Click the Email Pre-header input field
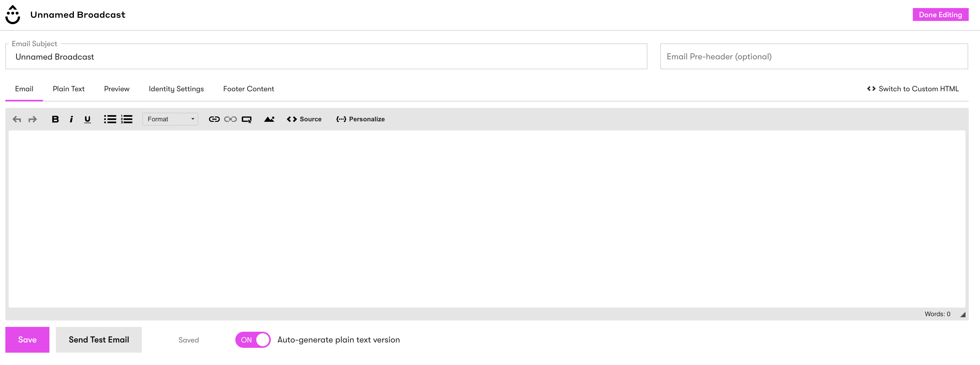This screenshot has height=365, width=980. click(x=814, y=57)
